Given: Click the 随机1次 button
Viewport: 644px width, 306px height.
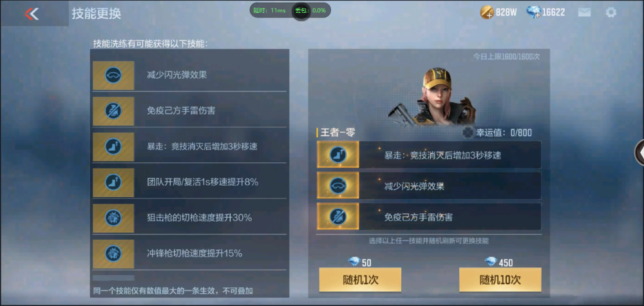Looking at the screenshot, I should pos(360,280).
